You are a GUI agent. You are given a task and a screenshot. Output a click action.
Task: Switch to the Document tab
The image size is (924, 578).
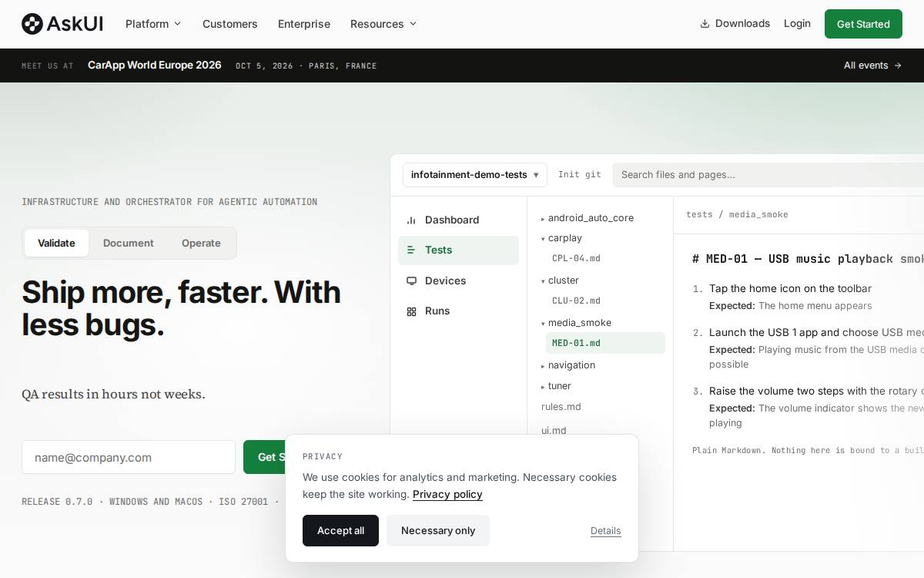click(129, 243)
